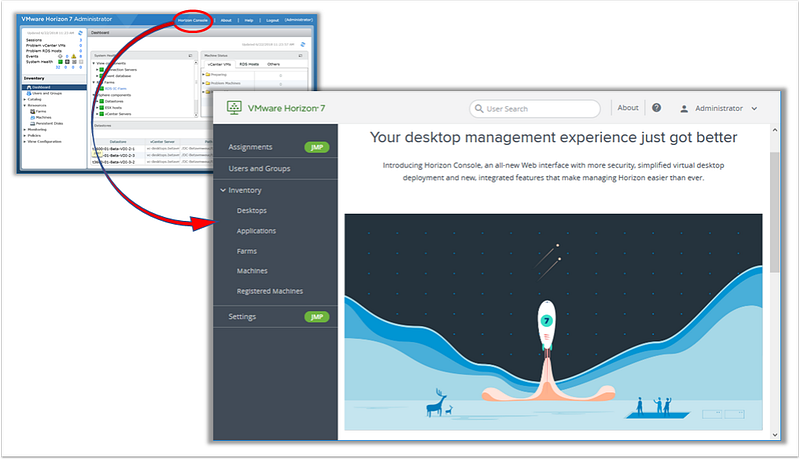Collapse Resources in Administrator Inventory tree
800x459 pixels.
point(24,105)
